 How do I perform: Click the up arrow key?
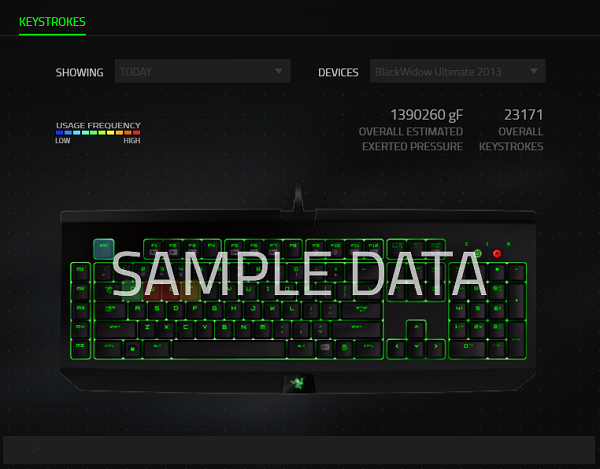(x=416, y=329)
